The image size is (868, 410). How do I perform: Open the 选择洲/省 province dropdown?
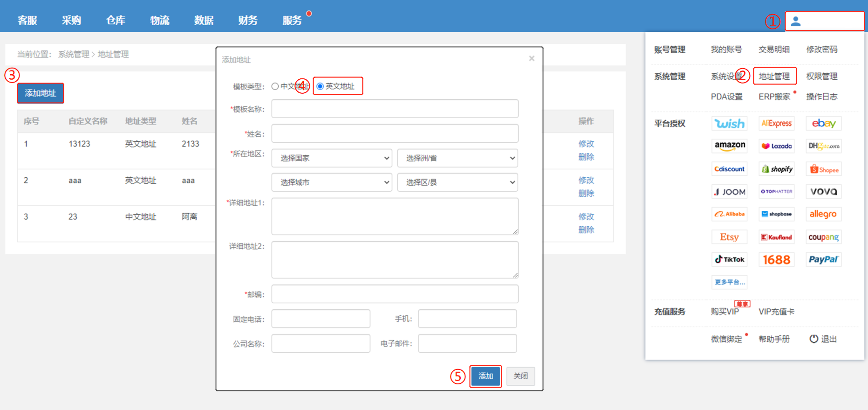[458, 158]
